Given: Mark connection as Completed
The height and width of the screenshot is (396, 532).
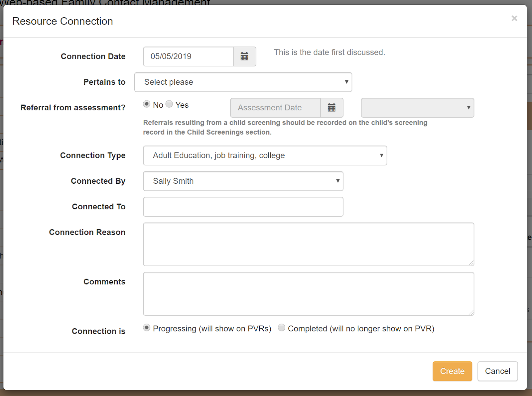Looking at the screenshot, I should pyautogui.click(x=282, y=328).
